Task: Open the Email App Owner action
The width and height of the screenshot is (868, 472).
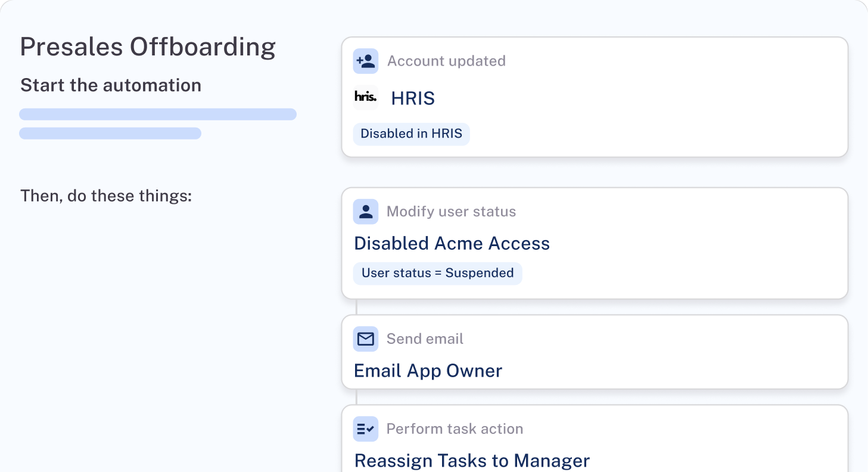Action: [427, 370]
